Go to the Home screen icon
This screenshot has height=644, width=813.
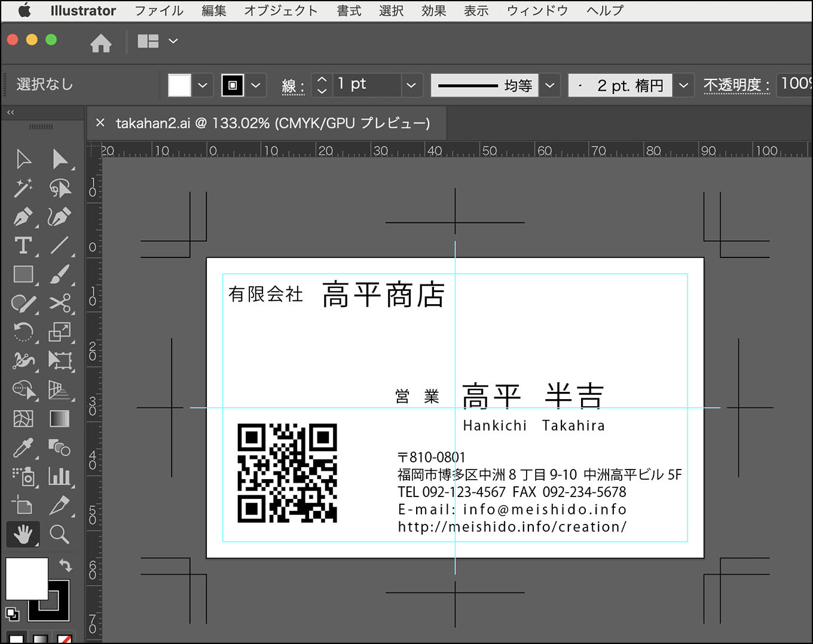coord(100,43)
